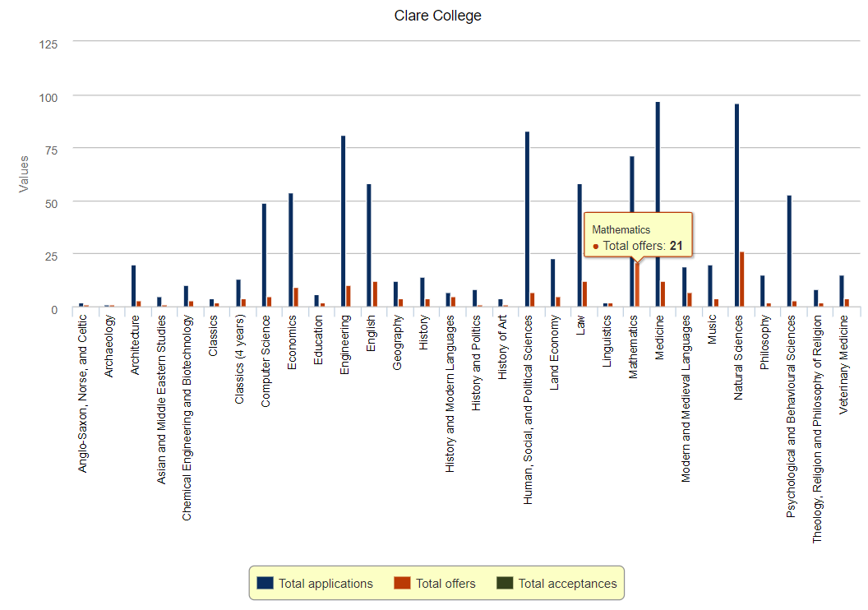
Task: Click the Architecture applications bar
Action: (x=133, y=286)
